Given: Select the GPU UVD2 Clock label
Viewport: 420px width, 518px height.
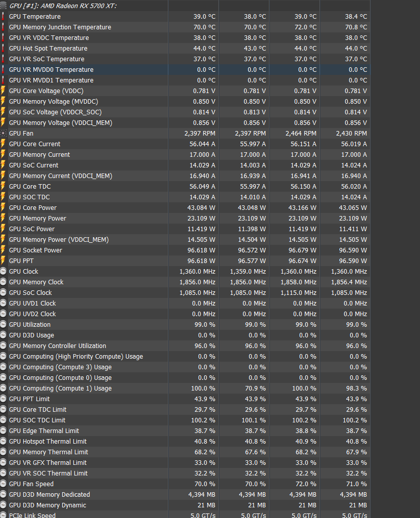Looking at the screenshot, I should (x=32, y=314).
